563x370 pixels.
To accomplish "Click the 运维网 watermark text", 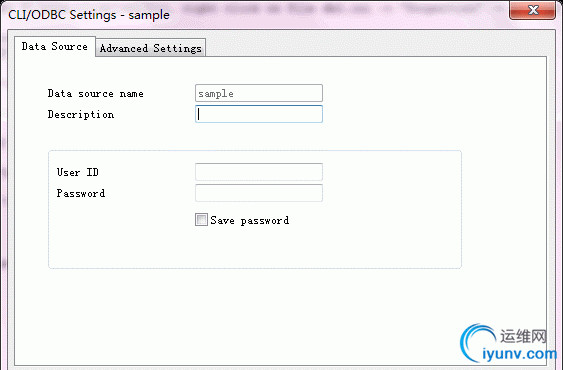I will [x=523, y=336].
